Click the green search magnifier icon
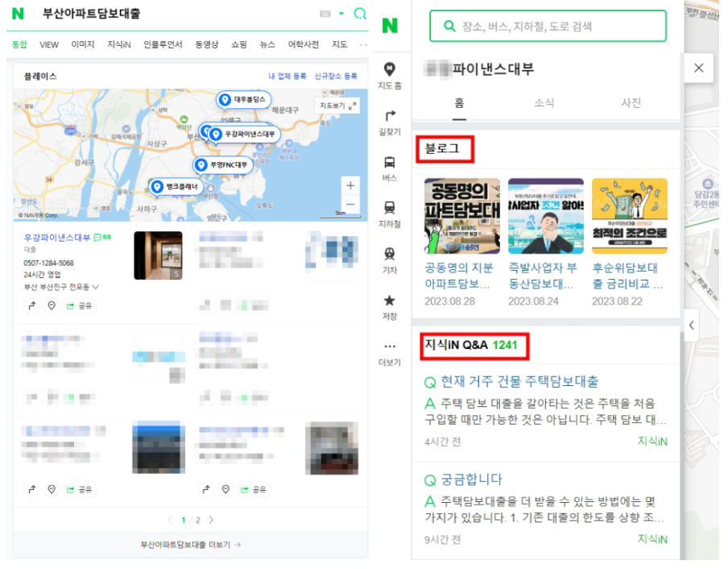This screenshot has height=569, width=728. point(360,14)
